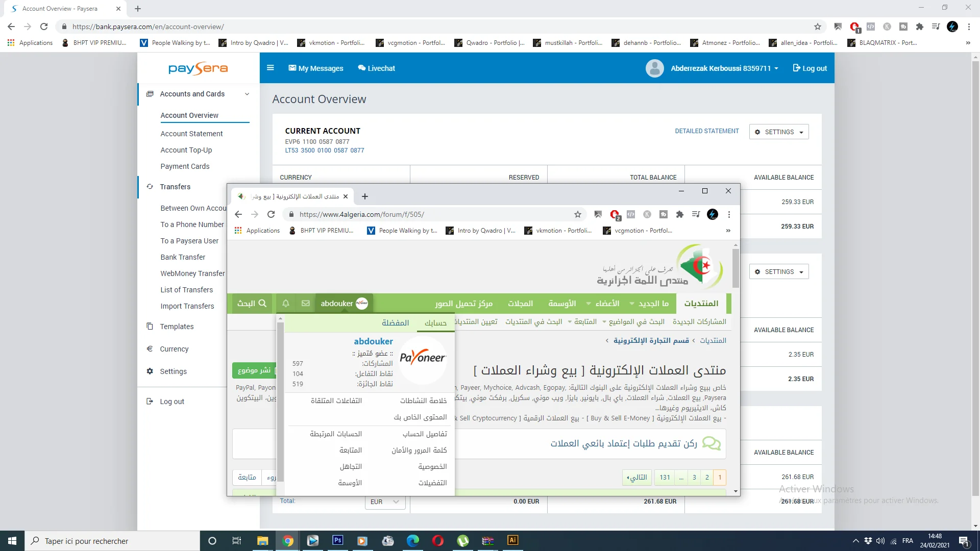Click the forum notifications bell icon

(x=286, y=304)
